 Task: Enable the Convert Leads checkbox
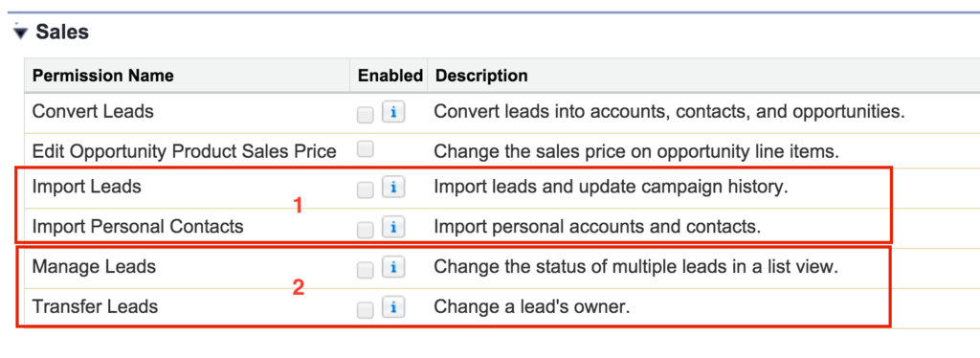(365, 114)
